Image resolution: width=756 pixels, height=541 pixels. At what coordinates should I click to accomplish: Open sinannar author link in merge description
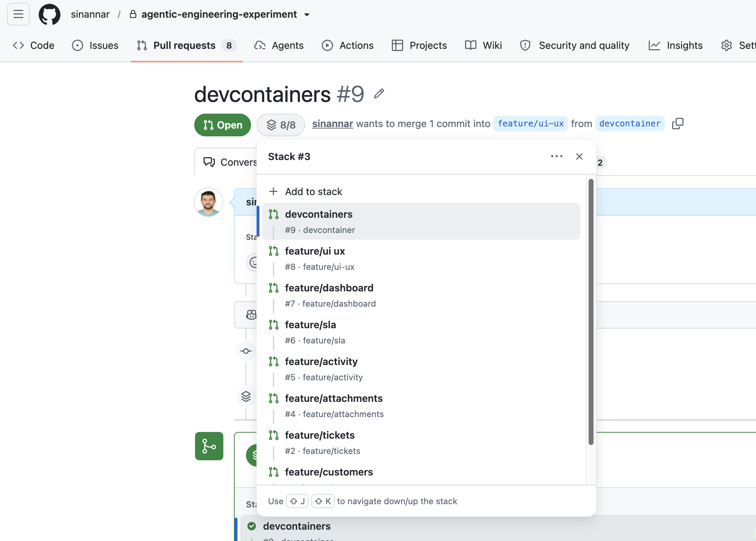333,124
